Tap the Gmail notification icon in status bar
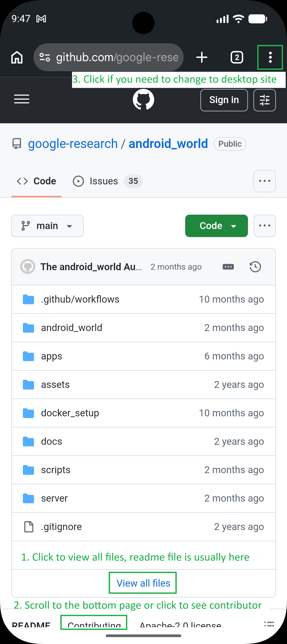 pos(41,19)
